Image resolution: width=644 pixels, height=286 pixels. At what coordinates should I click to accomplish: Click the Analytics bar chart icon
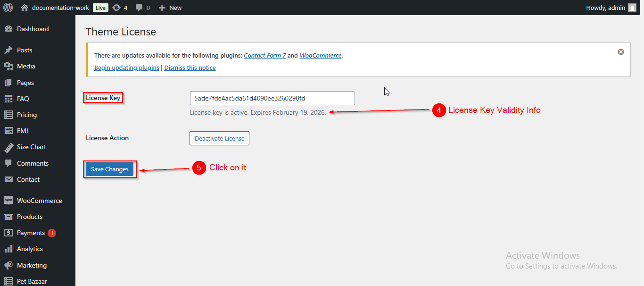pyautogui.click(x=8, y=249)
